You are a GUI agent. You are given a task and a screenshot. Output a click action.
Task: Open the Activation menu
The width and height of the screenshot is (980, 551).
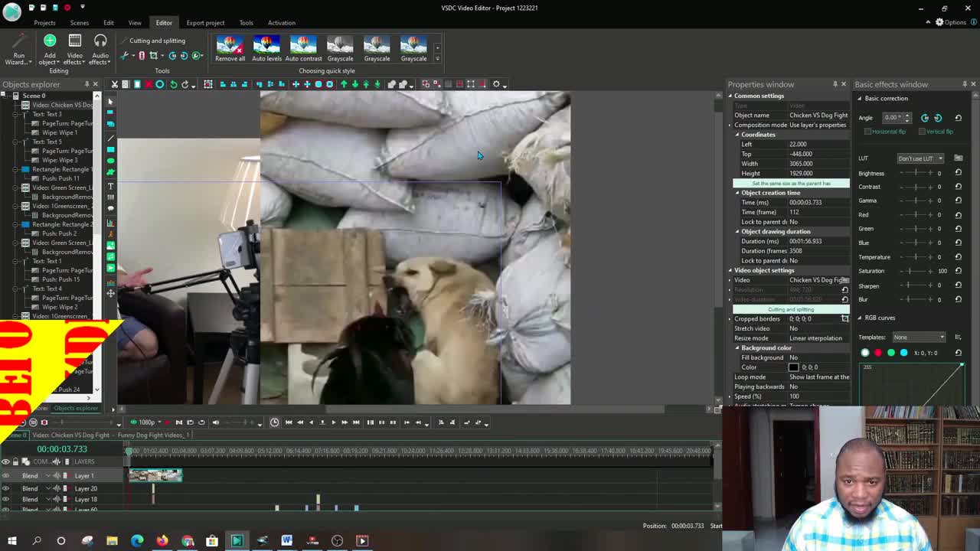tap(281, 23)
